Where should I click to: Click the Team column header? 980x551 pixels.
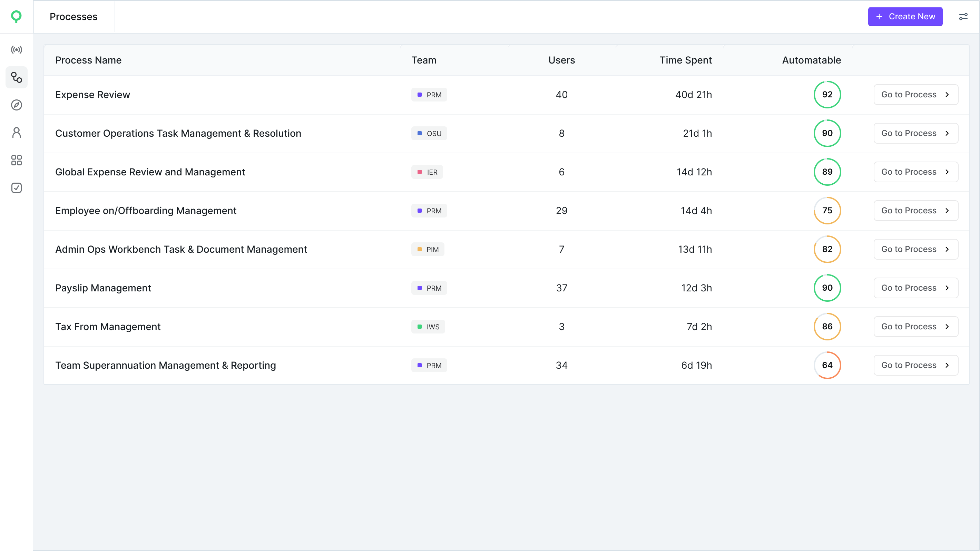pos(424,60)
